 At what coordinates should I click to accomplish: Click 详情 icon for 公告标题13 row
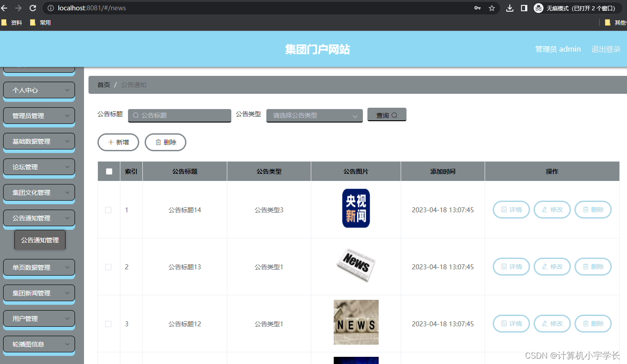click(504, 267)
